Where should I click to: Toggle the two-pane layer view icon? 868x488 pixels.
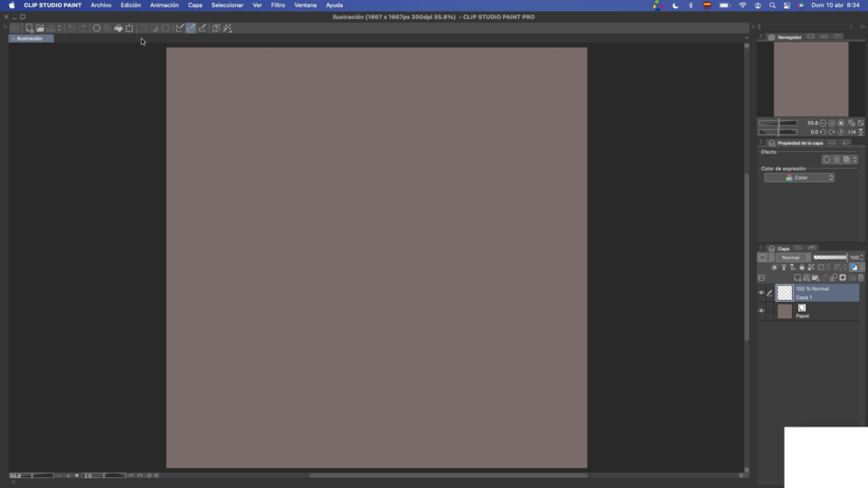pyautogui.click(x=761, y=277)
